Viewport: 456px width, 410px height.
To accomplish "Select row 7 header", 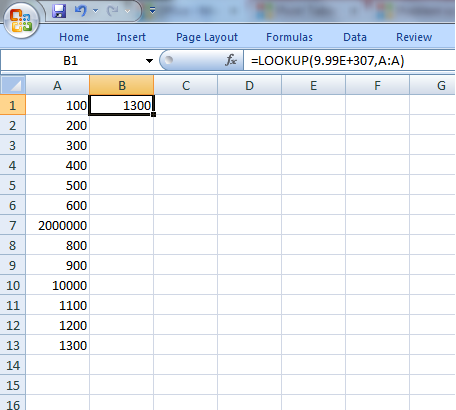I will 13,225.
